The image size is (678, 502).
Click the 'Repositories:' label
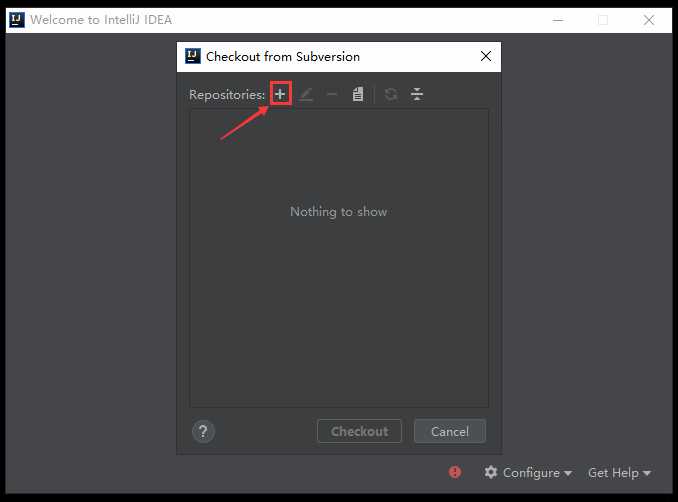tap(227, 95)
